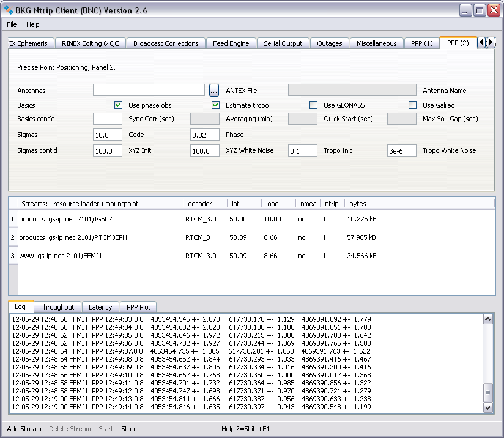Click the log scrollbar up arrow
This screenshot has height=438, width=504.
487,319
